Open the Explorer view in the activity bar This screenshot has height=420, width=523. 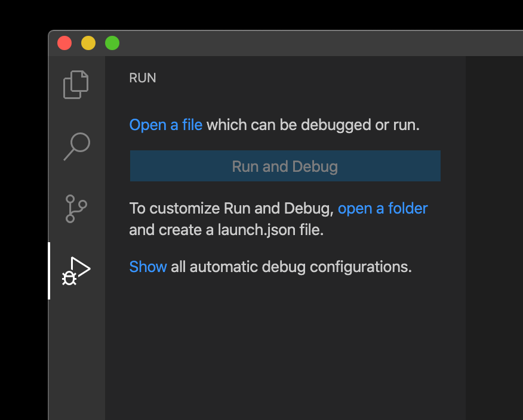click(x=76, y=85)
